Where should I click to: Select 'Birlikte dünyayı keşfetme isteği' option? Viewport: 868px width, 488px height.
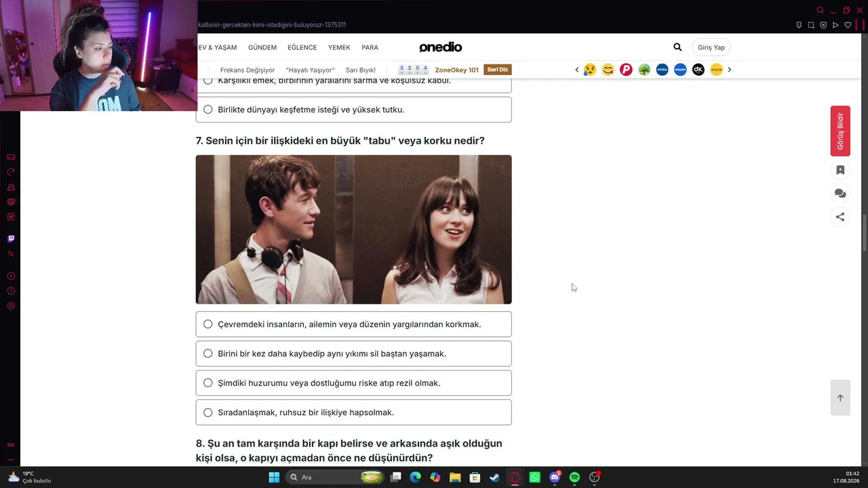pos(353,110)
